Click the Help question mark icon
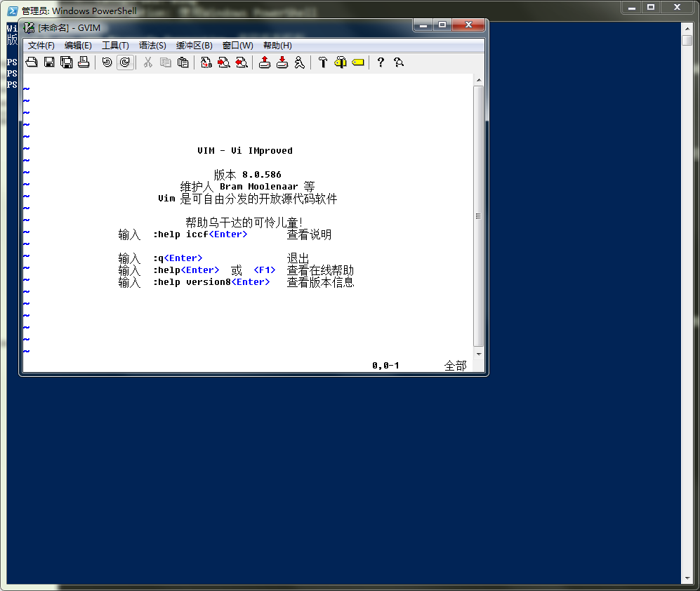 click(x=381, y=62)
